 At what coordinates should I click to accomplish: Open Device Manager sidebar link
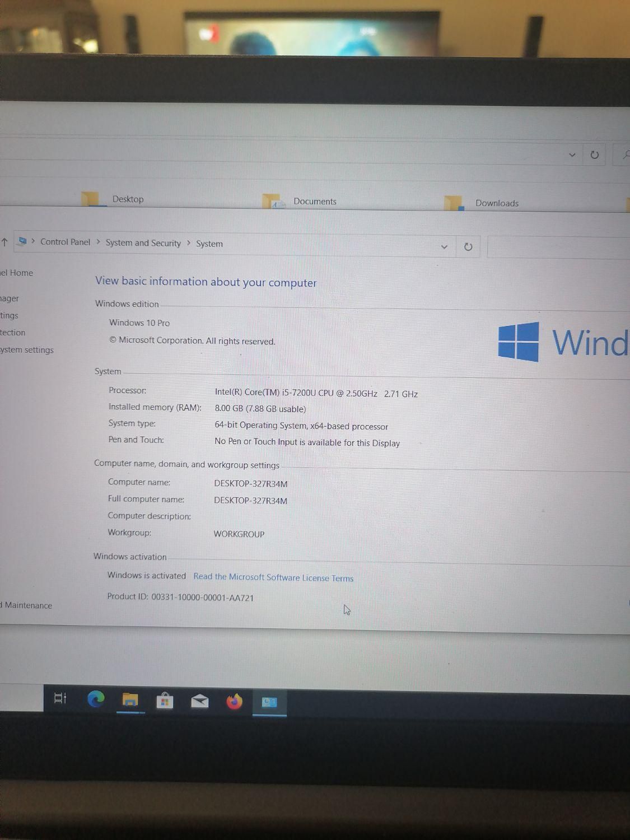[10, 298]
